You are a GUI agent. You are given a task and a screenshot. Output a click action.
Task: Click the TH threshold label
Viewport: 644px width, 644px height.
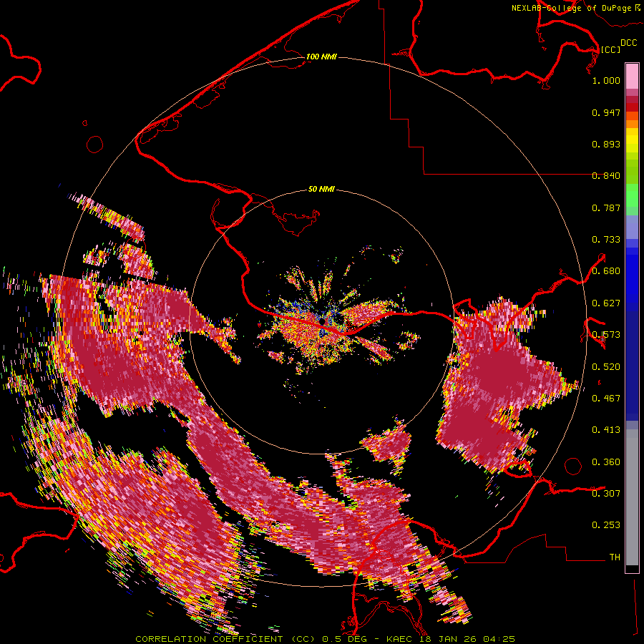(x=615, y=557)
